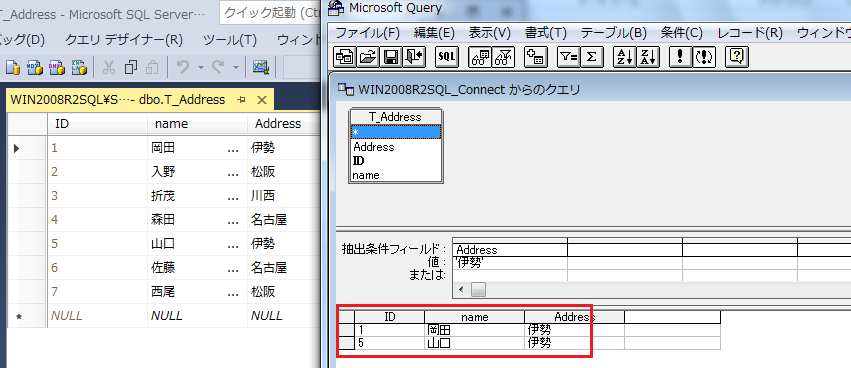Image resolution: width=851 pixels, height=368 pixels.
Task: Click Cut scissors icon in SSMS toolbar
Action: pyautogui.click(x=109, y=67)
